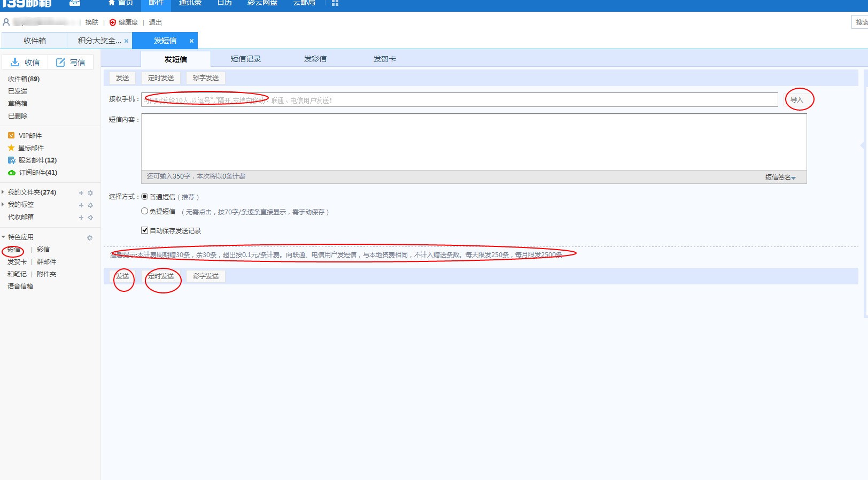
Task: Open 彩信 under 特色应用
Action: [43, 250]
